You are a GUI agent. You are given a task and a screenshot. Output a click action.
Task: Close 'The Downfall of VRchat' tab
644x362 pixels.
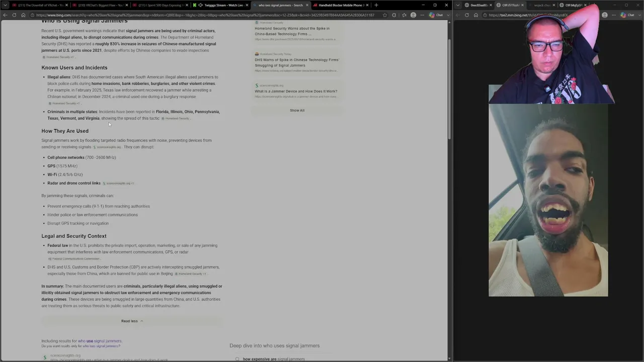coord(66,5)
